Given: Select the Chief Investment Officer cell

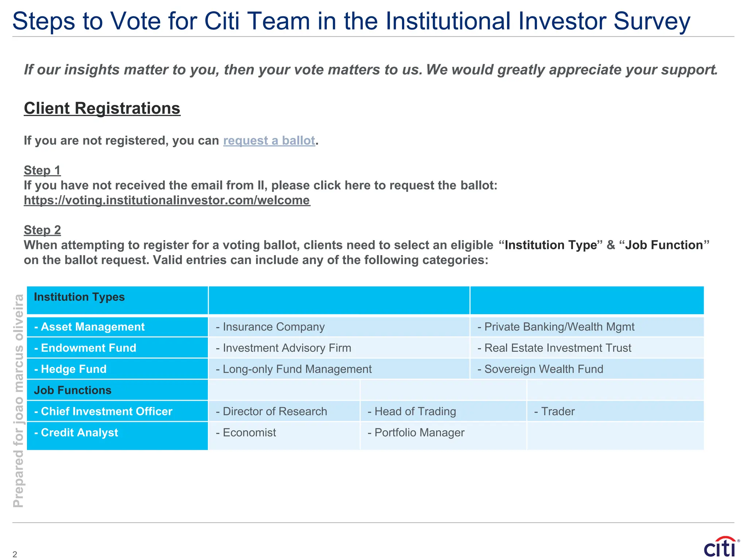Looking at the screenshot, I should coord(117,411).
